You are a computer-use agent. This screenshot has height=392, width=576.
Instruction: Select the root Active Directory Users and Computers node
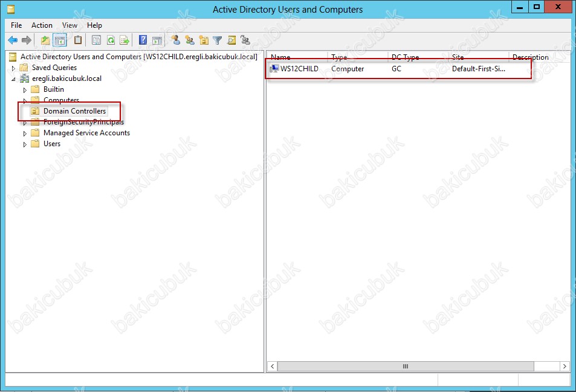click(x=139, y=57)
